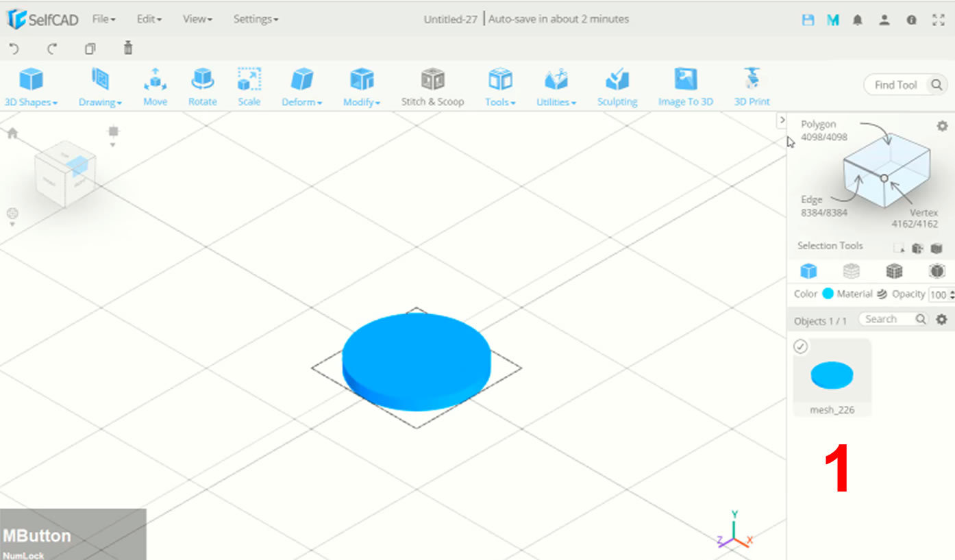Click the save floppy disk icon
This screenshot has width=955, height=560.
pyautogui.click(x=808, y=20)
